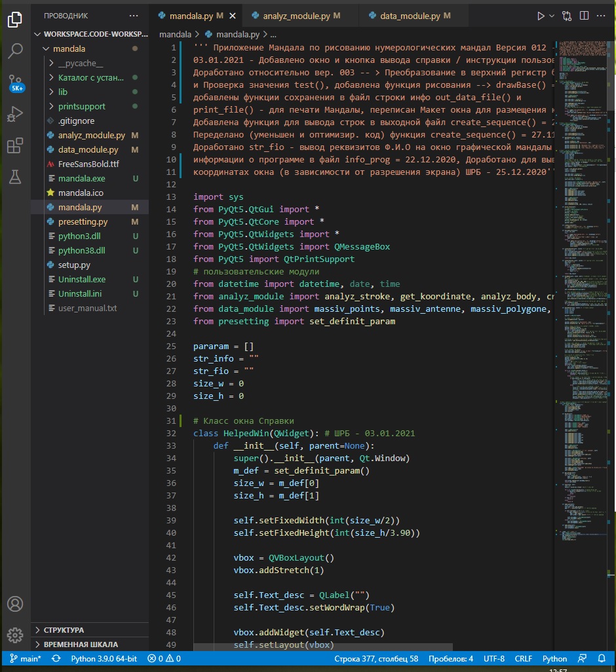
Task: Split the editor to the right
Action: [584, 16]
